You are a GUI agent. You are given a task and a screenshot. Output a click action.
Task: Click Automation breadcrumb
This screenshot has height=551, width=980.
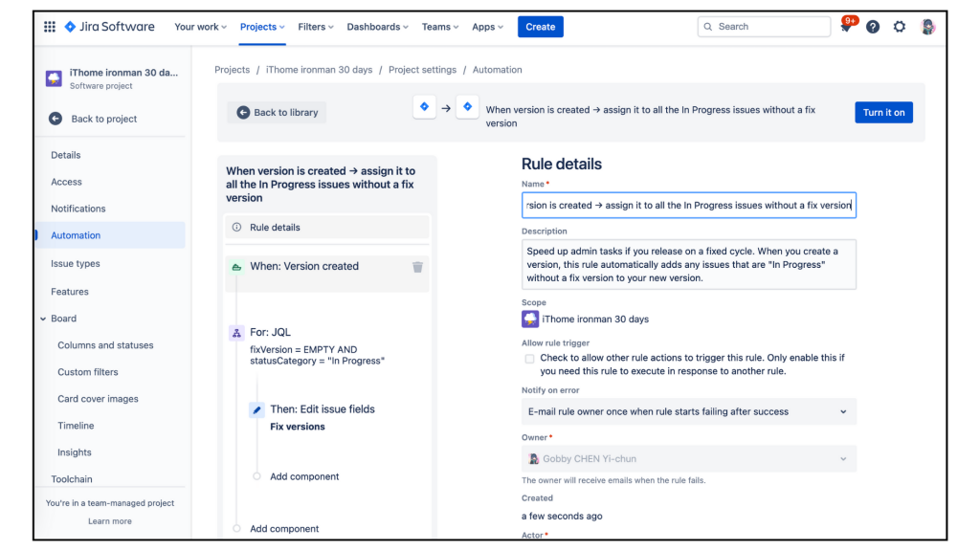[x=497, y=70]
